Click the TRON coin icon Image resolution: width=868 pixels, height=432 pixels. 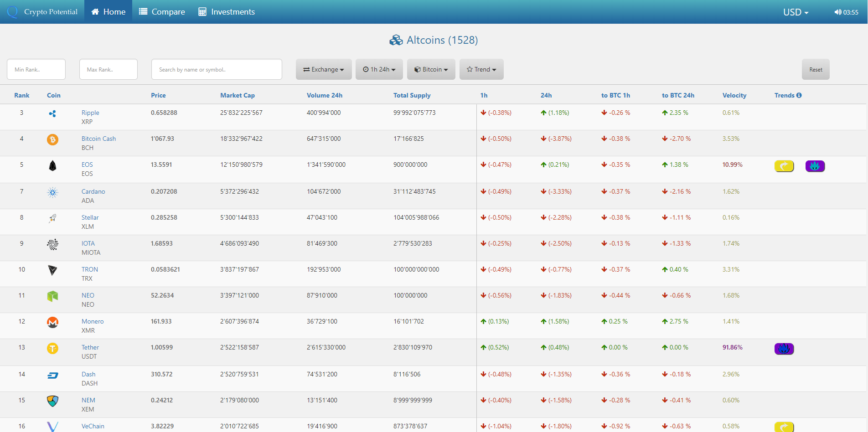(52, 271)
